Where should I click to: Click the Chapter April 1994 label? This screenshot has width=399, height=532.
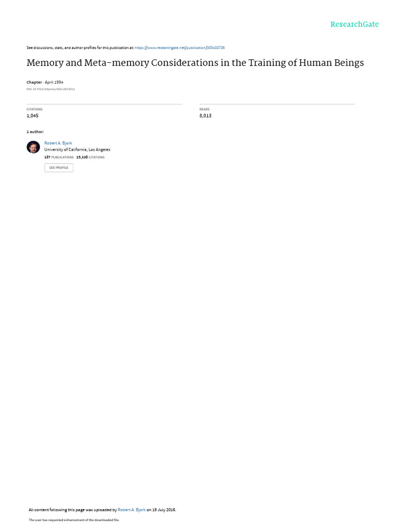pyautogui.click(x=45, y=82)
